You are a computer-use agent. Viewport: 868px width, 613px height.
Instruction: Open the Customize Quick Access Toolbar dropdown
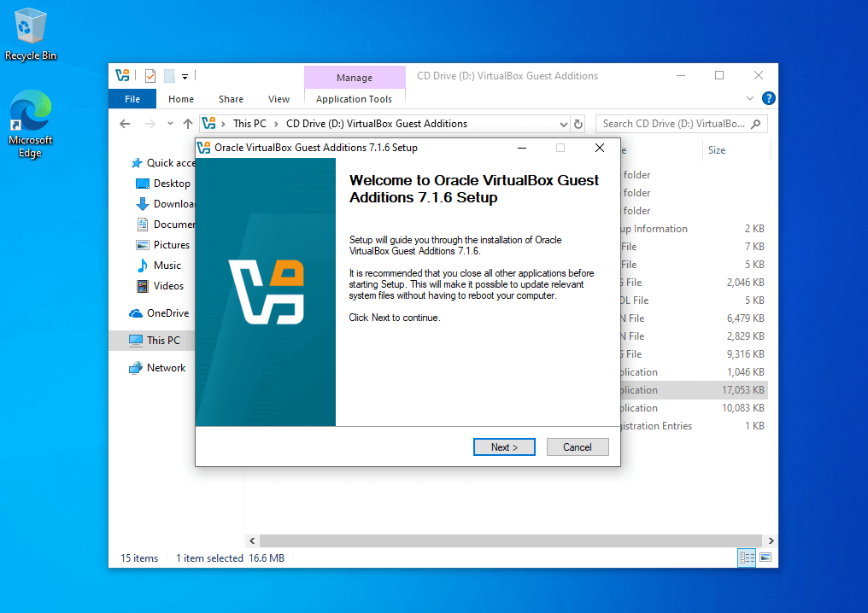coord(185,76)
